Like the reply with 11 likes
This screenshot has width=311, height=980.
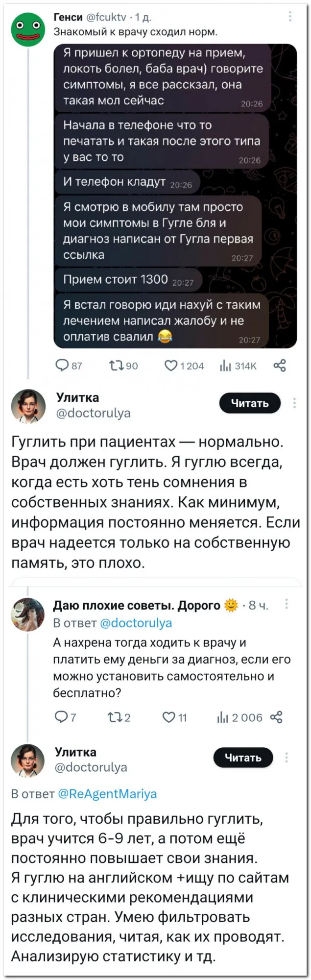[x=168, y=717]
